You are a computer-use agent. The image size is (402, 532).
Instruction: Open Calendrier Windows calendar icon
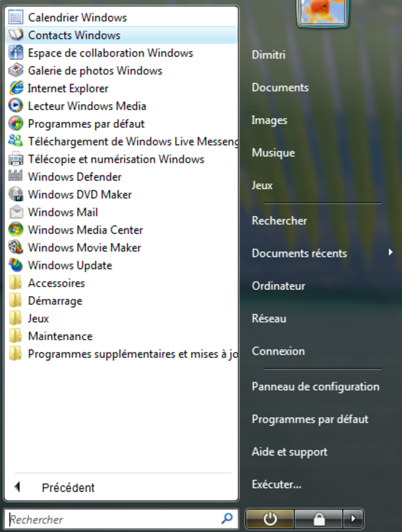(x=16, y=17)
